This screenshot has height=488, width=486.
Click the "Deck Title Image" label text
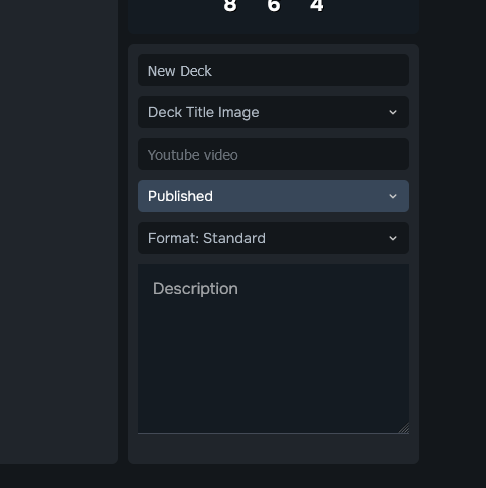pyautogui.click(x=204, y=113)
